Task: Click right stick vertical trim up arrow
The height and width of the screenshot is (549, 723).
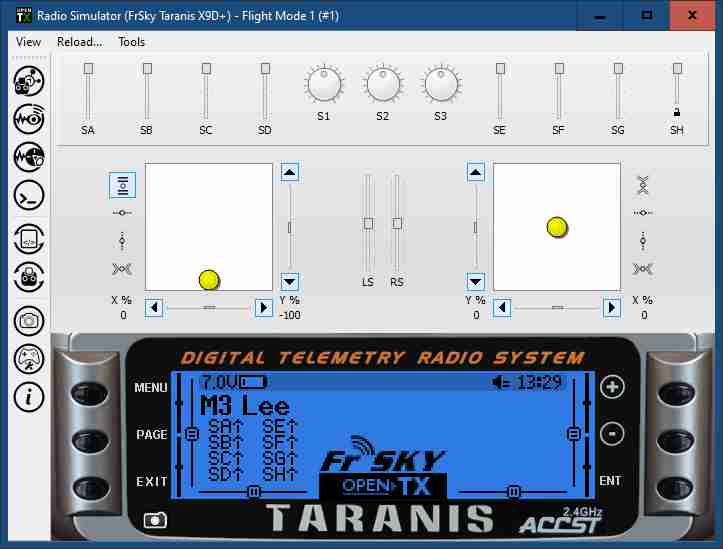Action: coord(475,173)
